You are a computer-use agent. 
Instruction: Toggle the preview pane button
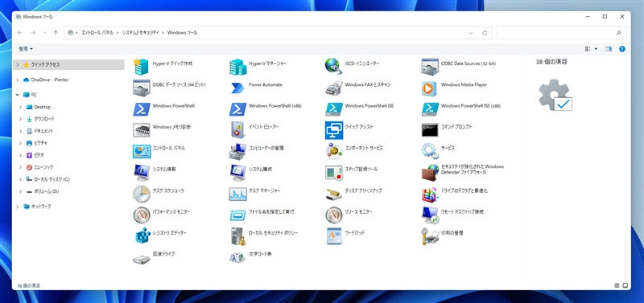(609, 49)
